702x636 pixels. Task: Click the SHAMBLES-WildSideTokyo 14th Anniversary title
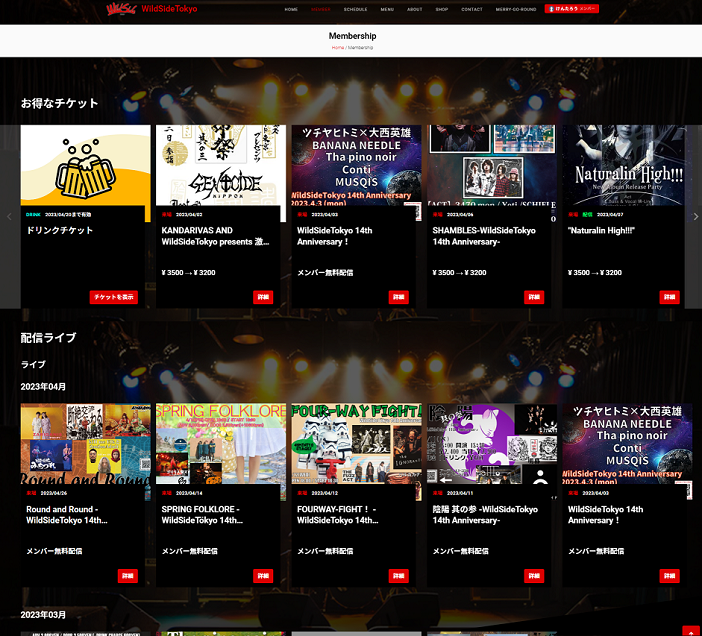pos(484,236)
